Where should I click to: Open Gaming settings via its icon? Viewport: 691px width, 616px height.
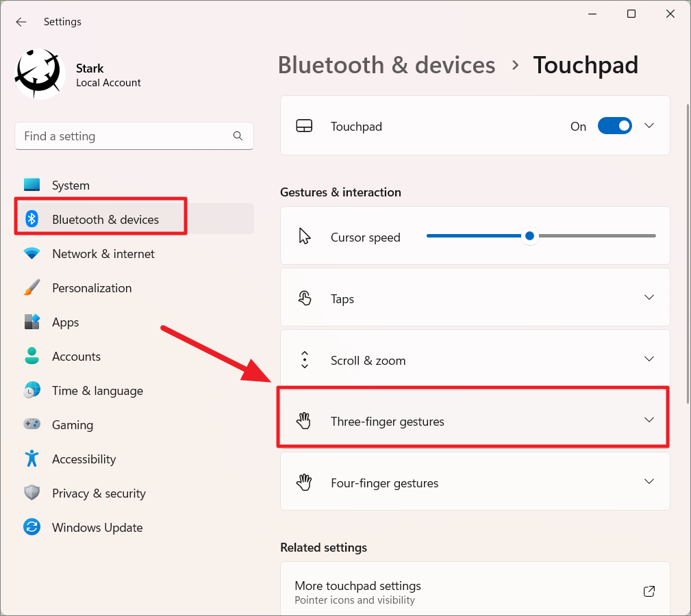pyautogui.click(x=32, y=424)
